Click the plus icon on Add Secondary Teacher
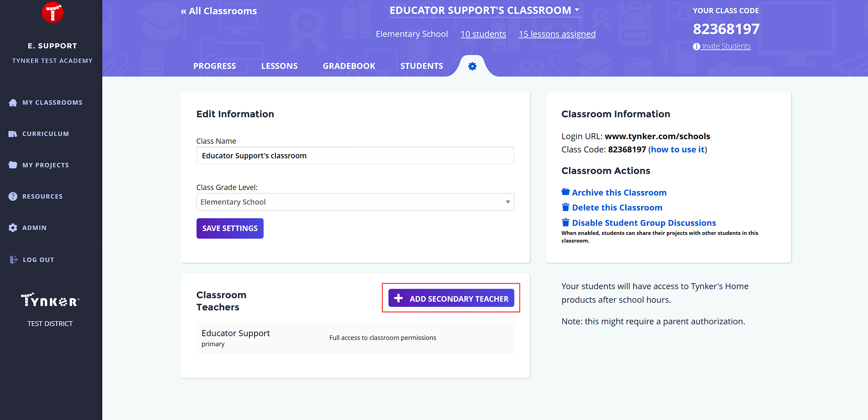 399,298
